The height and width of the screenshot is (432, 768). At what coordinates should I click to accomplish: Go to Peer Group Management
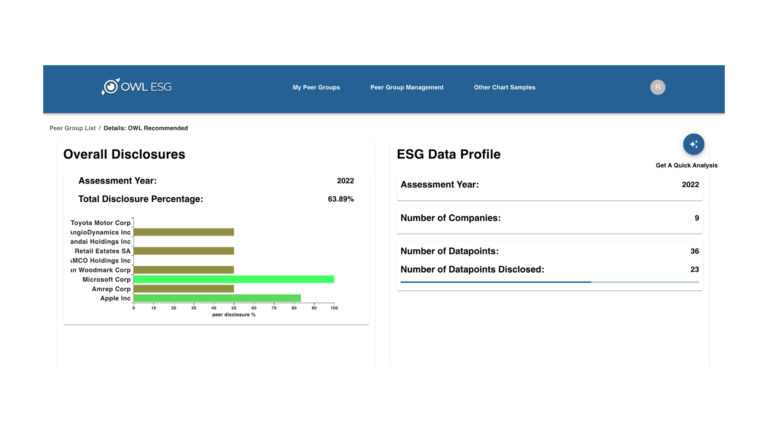click(406, 88)
